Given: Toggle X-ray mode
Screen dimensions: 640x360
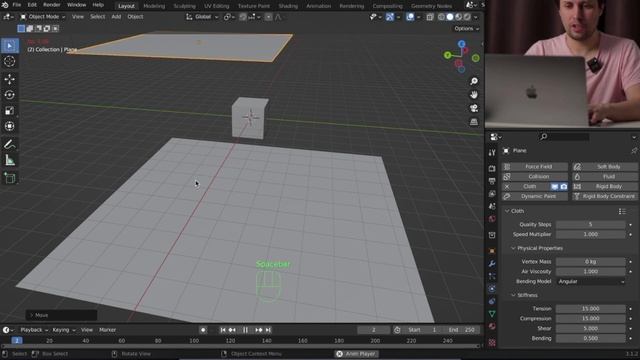Looking at the screenshot, I should [x=430, y=17].
